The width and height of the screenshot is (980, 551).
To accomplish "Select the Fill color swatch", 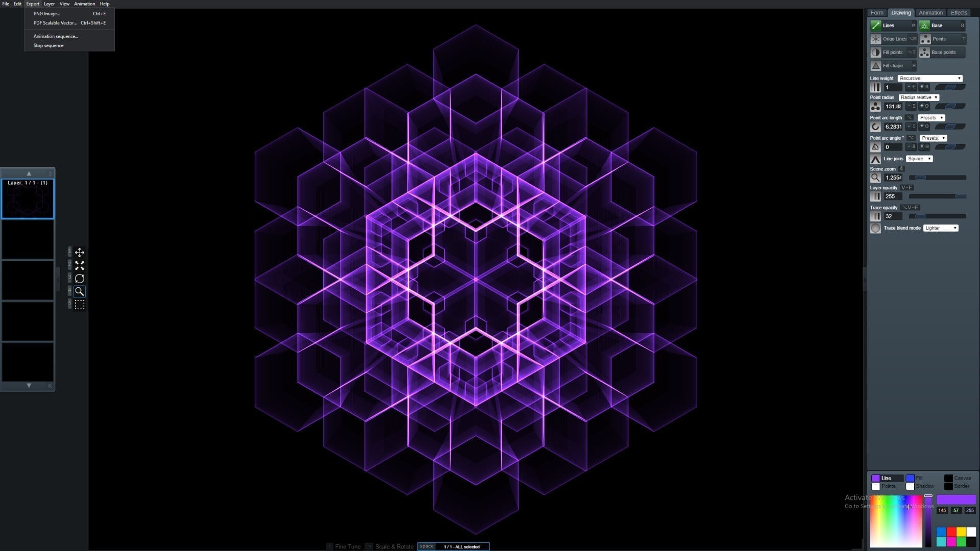I will (x=910, y=478).
